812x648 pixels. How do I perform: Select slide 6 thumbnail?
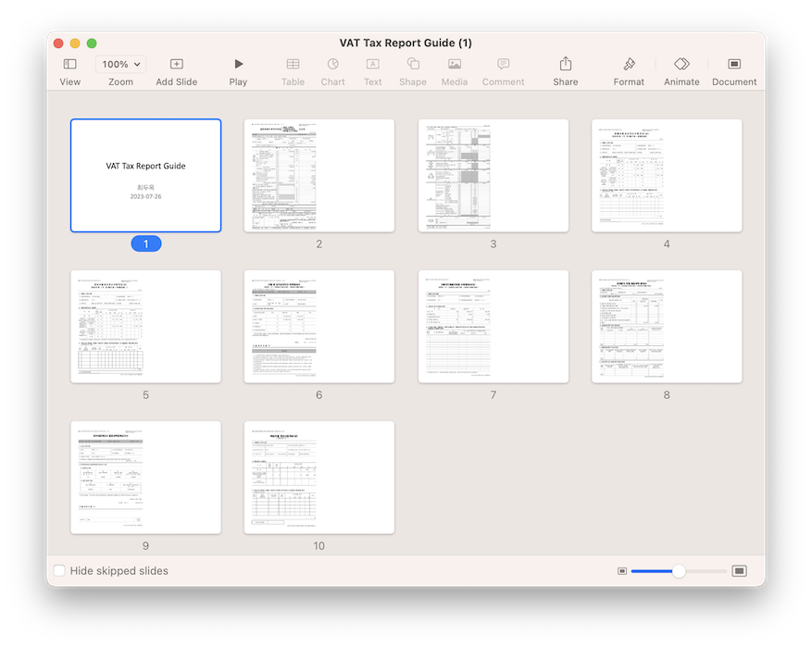pos(319,327)
